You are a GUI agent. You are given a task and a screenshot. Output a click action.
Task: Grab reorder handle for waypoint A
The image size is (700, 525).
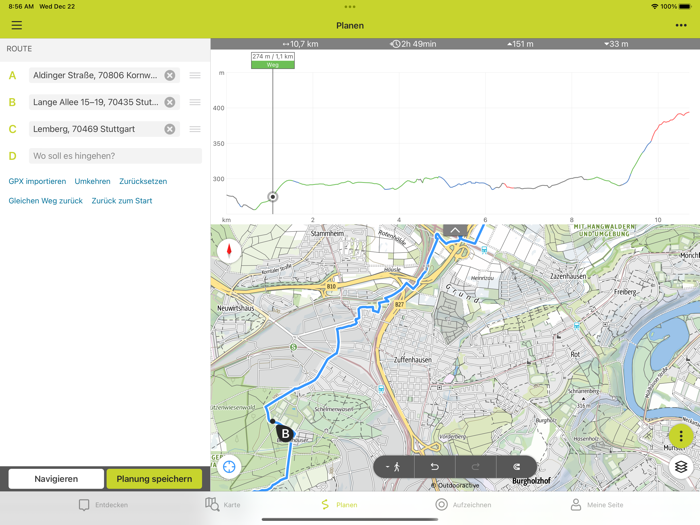[x=195, y=75]
